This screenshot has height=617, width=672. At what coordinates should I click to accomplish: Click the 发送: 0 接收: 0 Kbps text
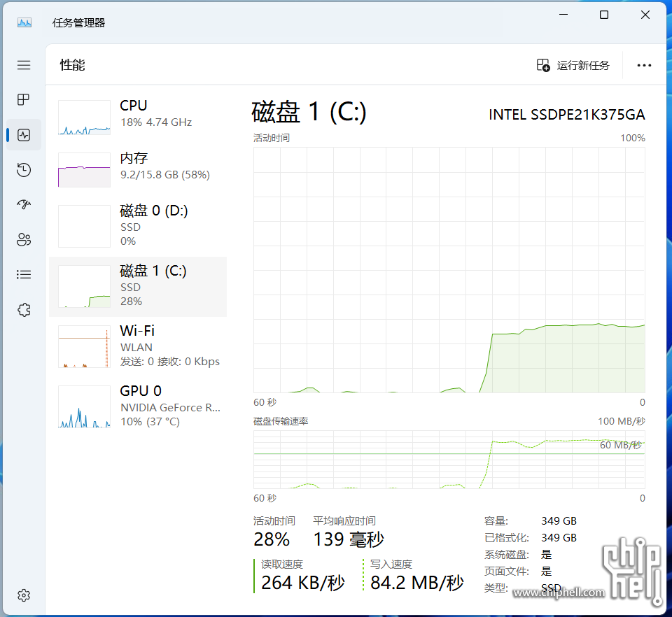pos(169,362)
